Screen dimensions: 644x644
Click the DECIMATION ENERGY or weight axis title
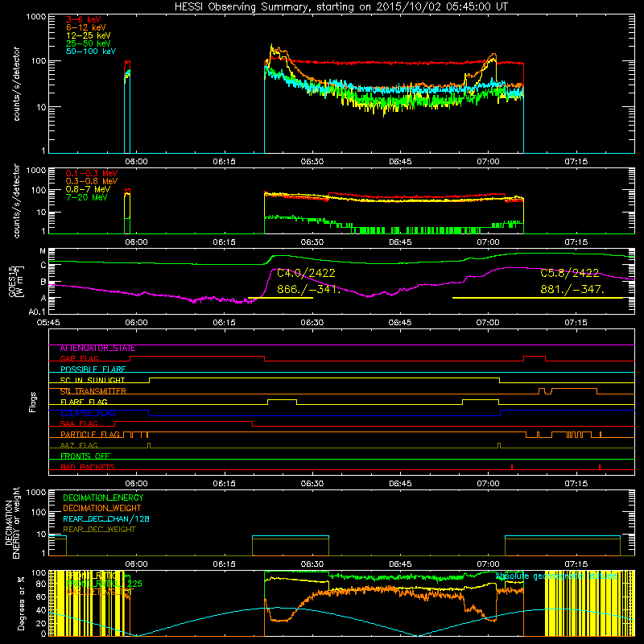12,522
